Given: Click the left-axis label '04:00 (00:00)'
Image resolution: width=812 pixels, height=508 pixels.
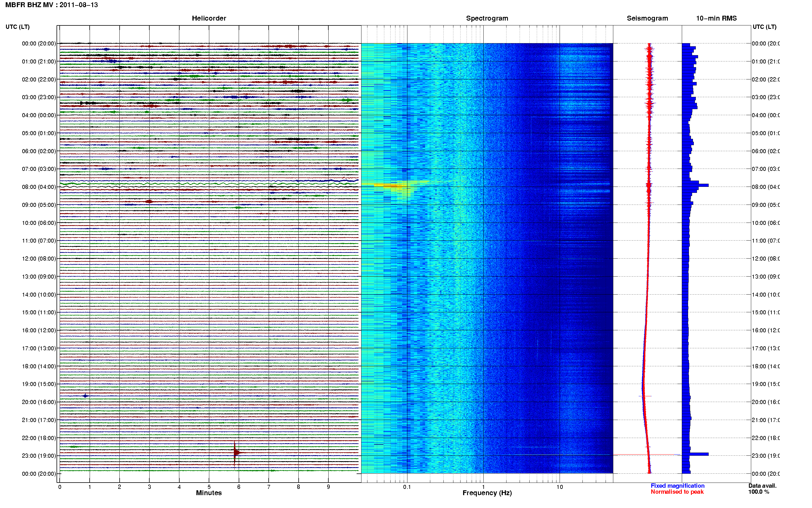Looking at the screenshot, I should (39, 115).
